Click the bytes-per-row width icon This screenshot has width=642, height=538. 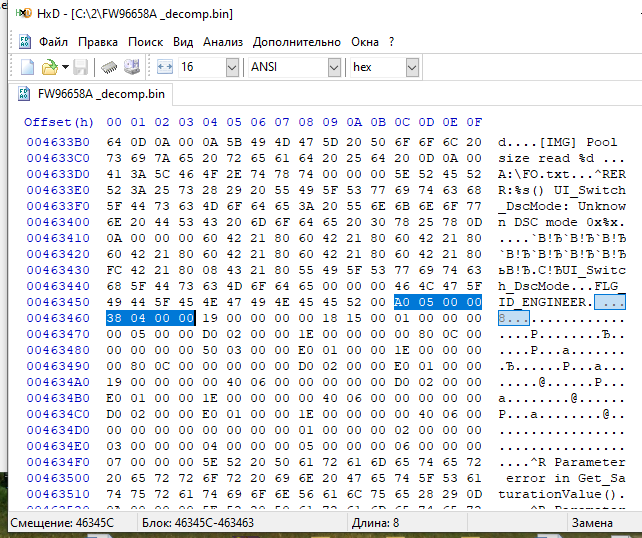click(x=165, y=67)
